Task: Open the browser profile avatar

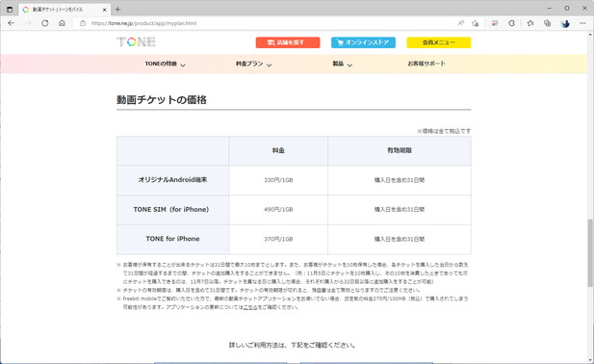Action: pos(565,23)
